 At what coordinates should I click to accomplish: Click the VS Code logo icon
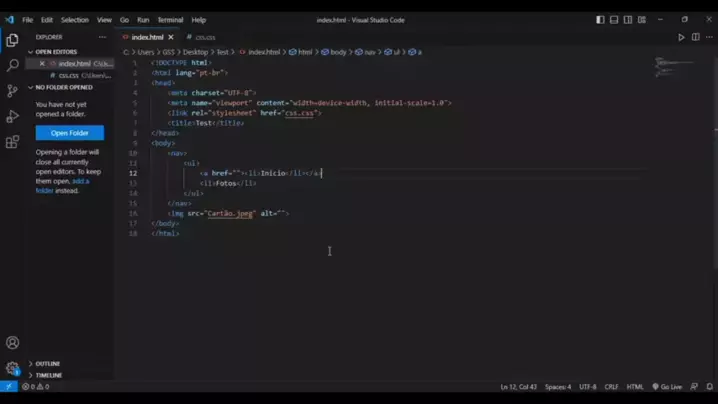pos(9,20)
